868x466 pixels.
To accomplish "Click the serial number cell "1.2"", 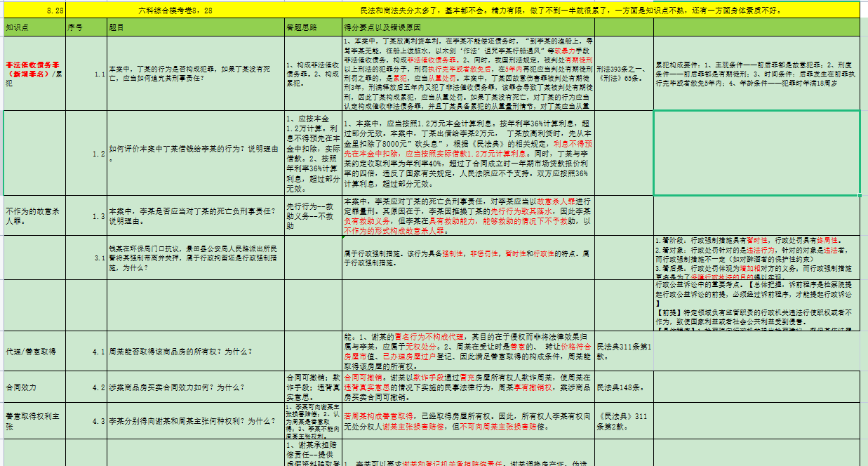I will pyautogui.click(x=86, y=153).
